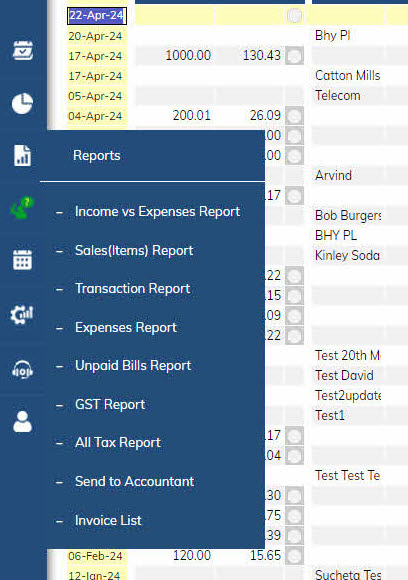Select the 05-Apr-24 date cell
Image resolution: width=408 pixels, height=580 pixels.
click(97, 96)
